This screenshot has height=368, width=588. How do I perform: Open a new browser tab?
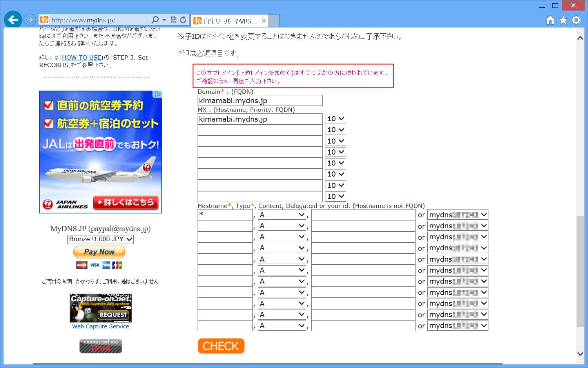273,20
